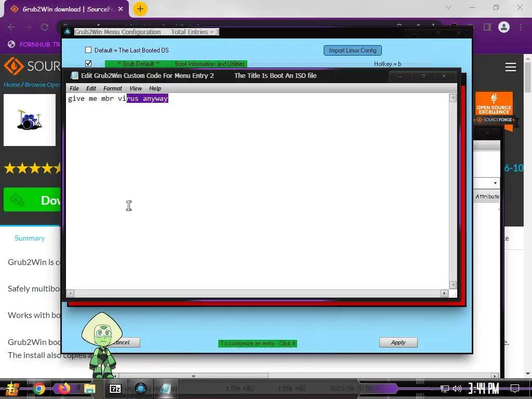
Task: Open the dropdown arrow in background window
Action: 495,183
